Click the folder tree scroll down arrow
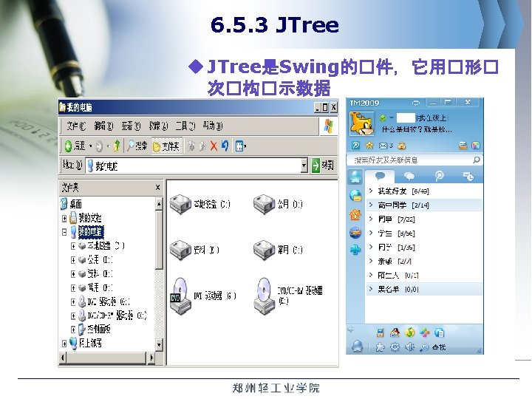This screenshot has height=399, width=532. pyautogui.click(x=159, y=345)
